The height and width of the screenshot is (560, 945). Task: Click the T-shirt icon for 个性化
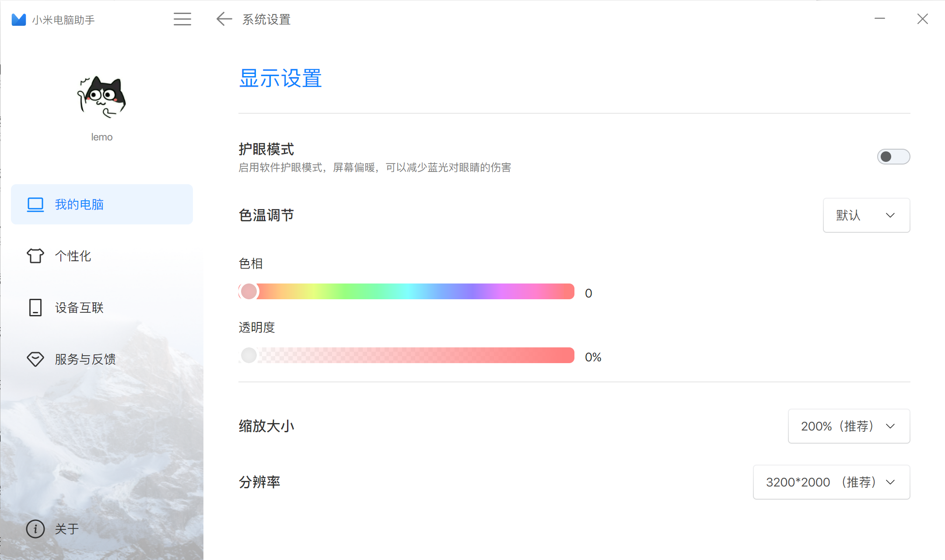click(x=35, y=255)
